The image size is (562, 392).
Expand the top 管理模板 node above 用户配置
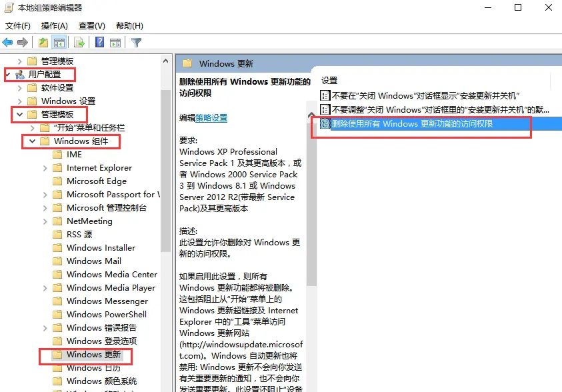pos(20,61)
